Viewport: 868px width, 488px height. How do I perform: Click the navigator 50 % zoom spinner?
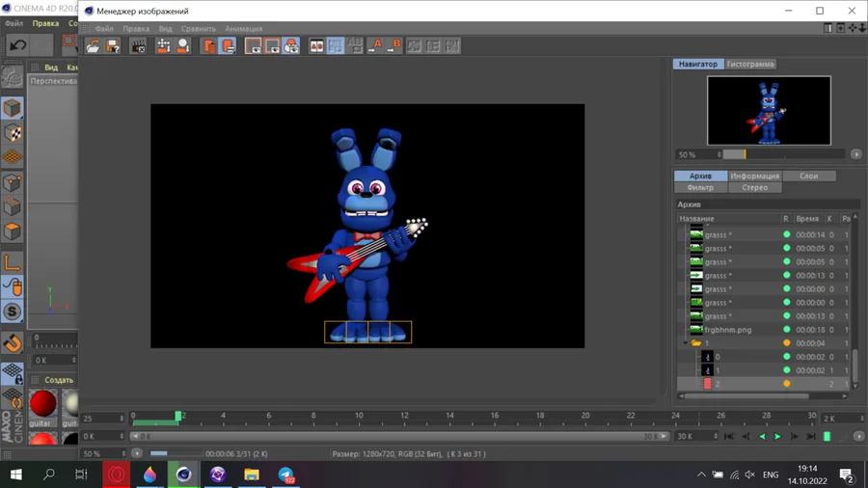(719, 155)
